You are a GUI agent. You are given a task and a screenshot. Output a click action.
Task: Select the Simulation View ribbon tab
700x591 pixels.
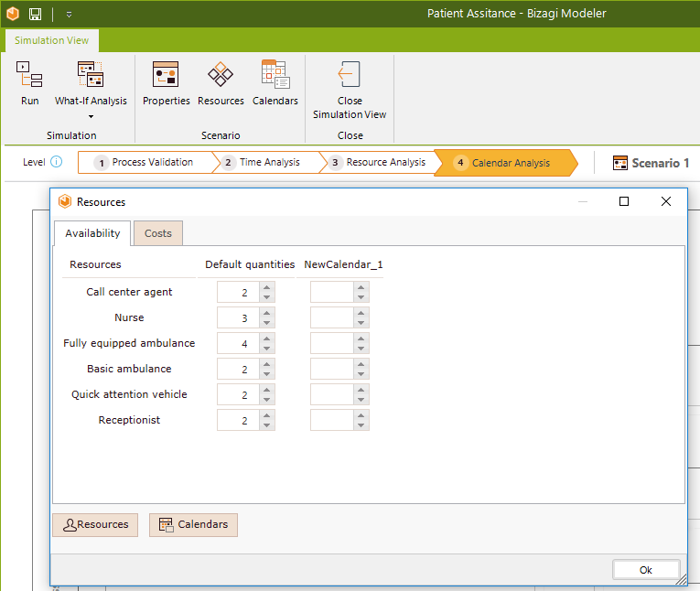52,40
